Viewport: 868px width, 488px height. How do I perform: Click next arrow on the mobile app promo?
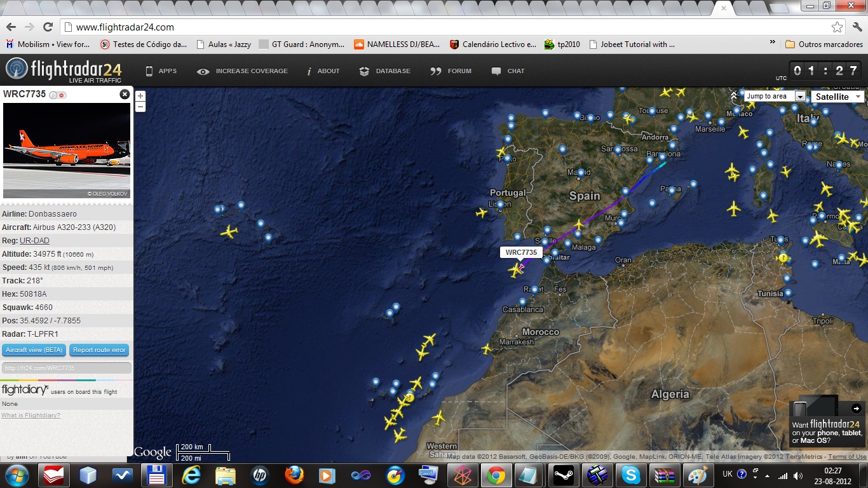(x=856, y=409)
